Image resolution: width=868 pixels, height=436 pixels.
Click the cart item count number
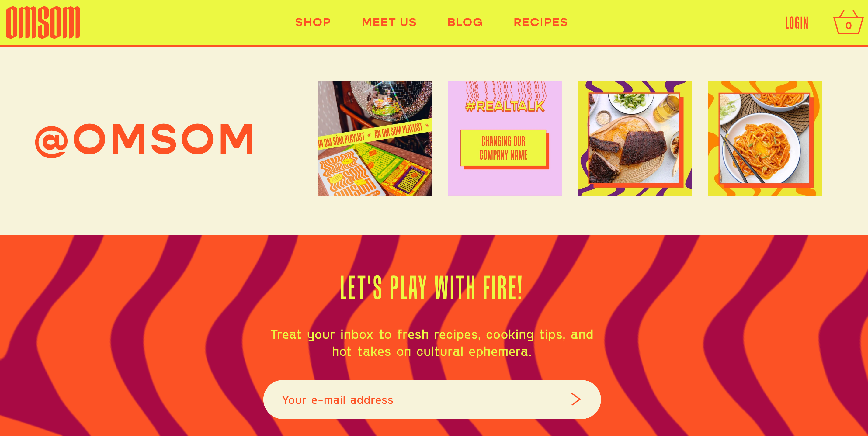(x=849, y=26)
